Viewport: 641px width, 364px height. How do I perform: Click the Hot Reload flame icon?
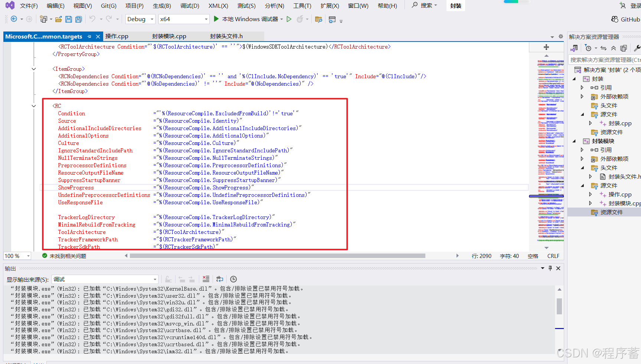[x=300, y=19]
